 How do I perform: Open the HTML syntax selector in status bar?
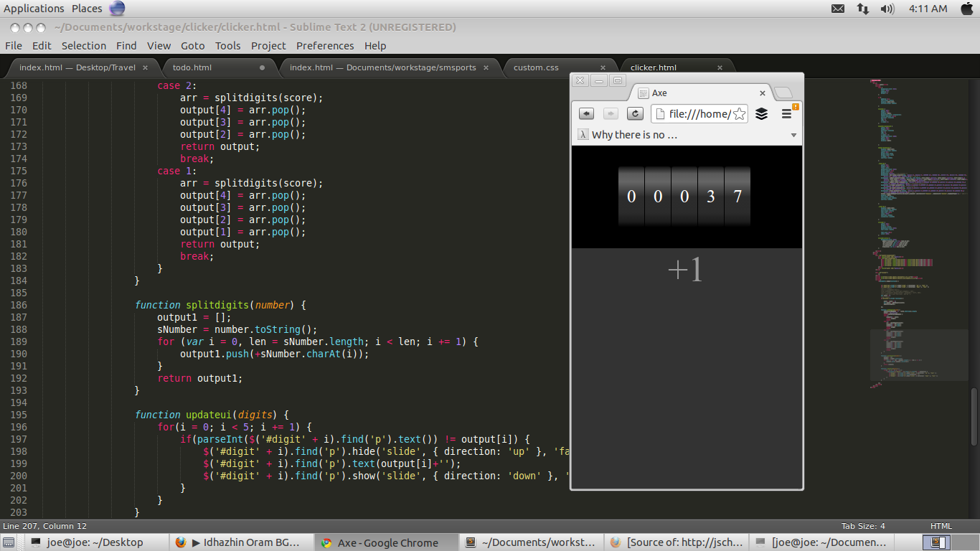click(x=941, y=526)
